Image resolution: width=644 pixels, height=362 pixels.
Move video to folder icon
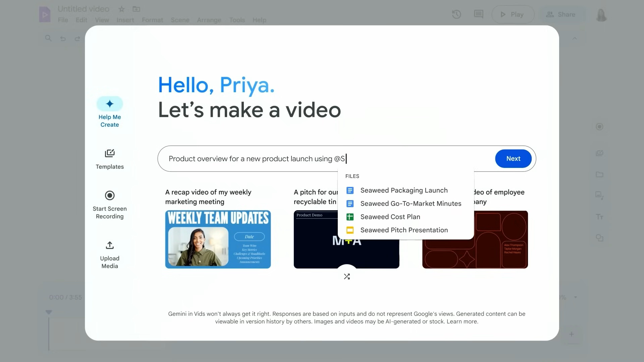[x=136, y=9]
